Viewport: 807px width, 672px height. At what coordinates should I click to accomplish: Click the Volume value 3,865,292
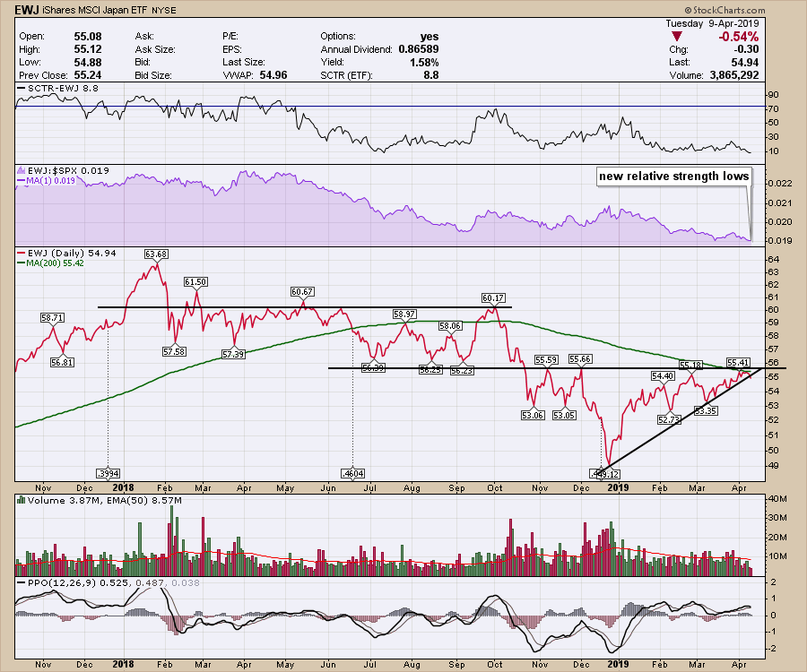pos(734,75)
